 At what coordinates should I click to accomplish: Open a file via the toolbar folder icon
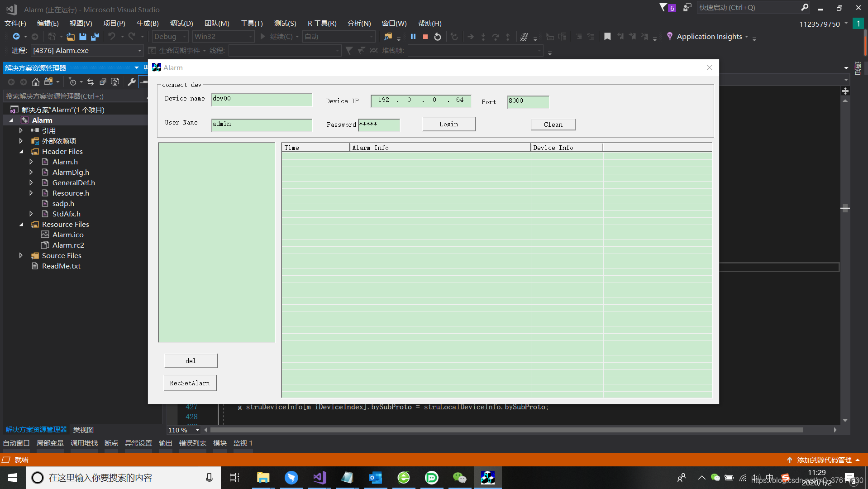click(71, 37)
